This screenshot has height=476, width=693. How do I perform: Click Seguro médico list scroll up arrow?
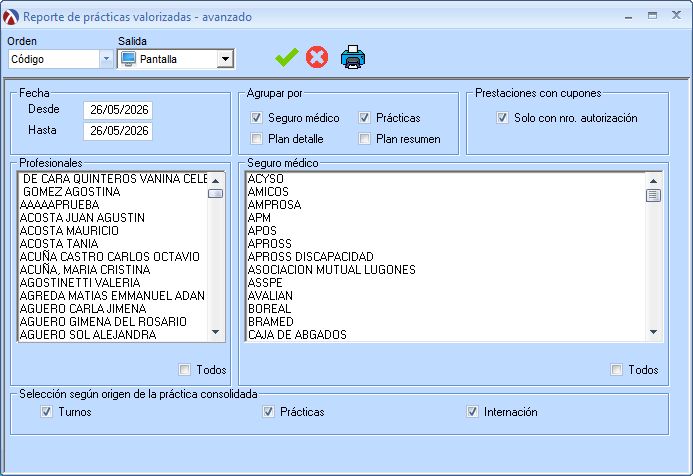tap(653, 180)
